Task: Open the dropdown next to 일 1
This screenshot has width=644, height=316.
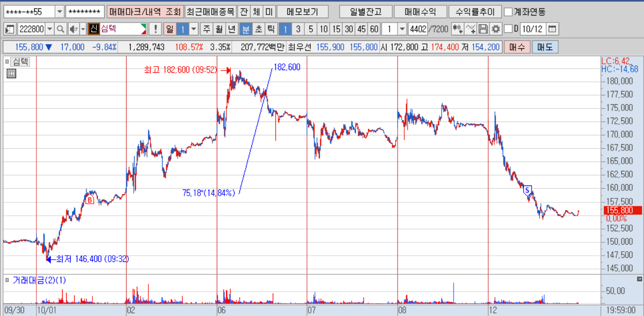Action: (x=194, y=29)
